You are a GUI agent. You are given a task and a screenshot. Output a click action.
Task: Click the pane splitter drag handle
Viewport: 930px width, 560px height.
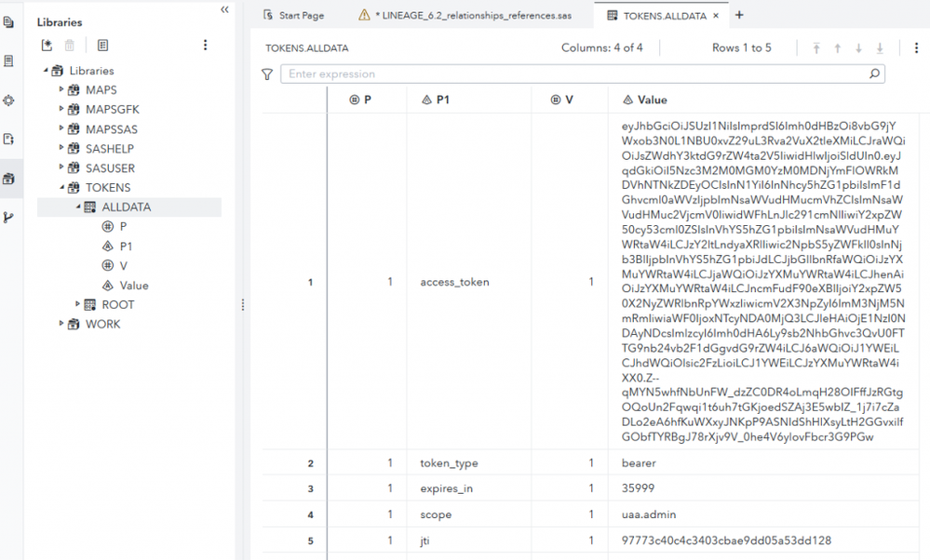(243, 304)
